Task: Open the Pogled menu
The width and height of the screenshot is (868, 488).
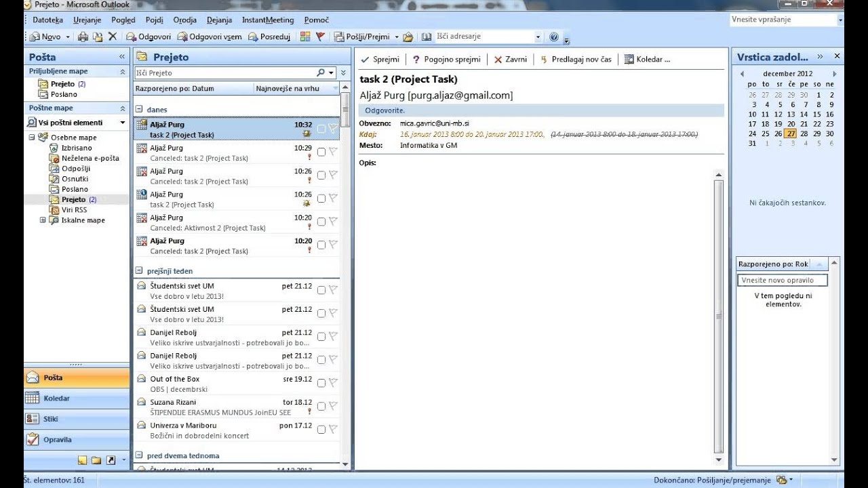Action: coord(123,20)
